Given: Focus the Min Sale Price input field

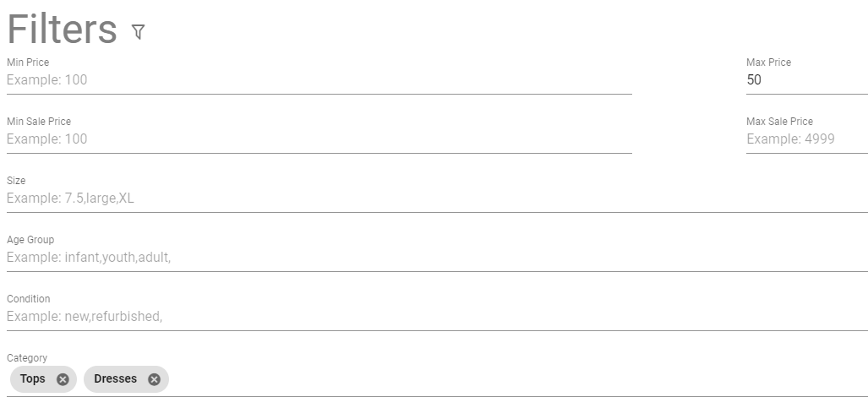Looking at the screenshot, I should pos(319,139).
